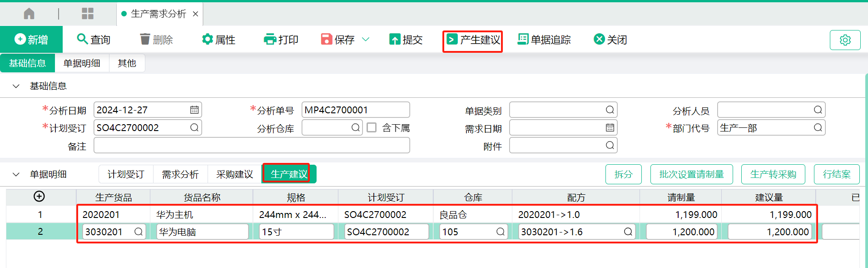Click the 建议量 1,200.000 field
The width and height of the screenshot is (868, 268).
pyautogui.click(x=770, y=232)
